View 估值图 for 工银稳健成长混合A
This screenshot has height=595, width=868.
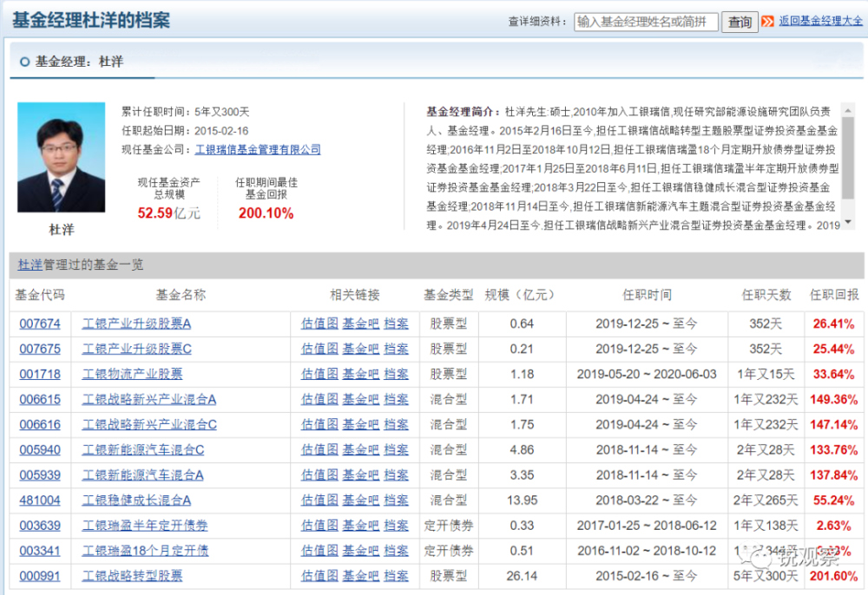pos(319,500)
